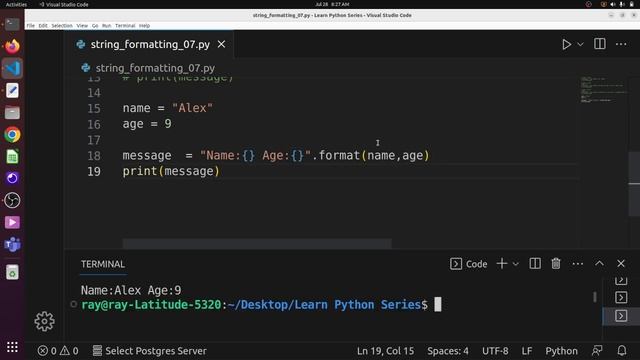
Task: Open Show Applications grid icon
Action: pos(12,347)
